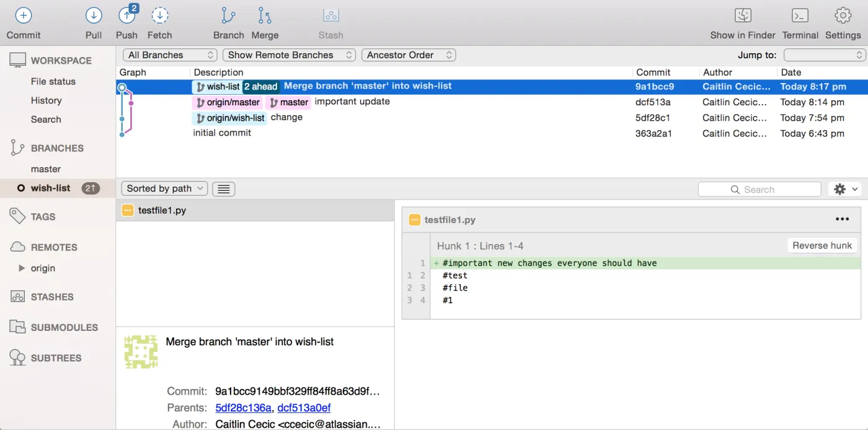Open parent commit link 5df28c136a
The image size is (868, 430).
pyautogui.click(x=243, y=408)
